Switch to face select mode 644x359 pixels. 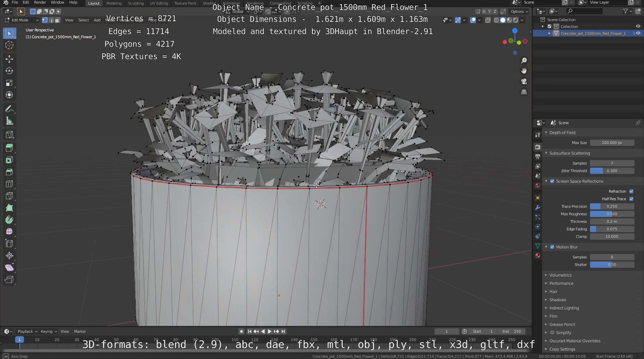[x=57, y=20]
